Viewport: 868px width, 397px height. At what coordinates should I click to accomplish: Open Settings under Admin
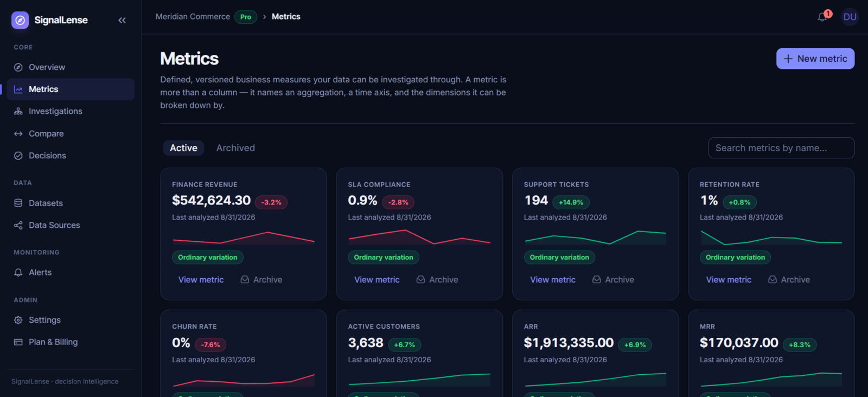(71, 320)
